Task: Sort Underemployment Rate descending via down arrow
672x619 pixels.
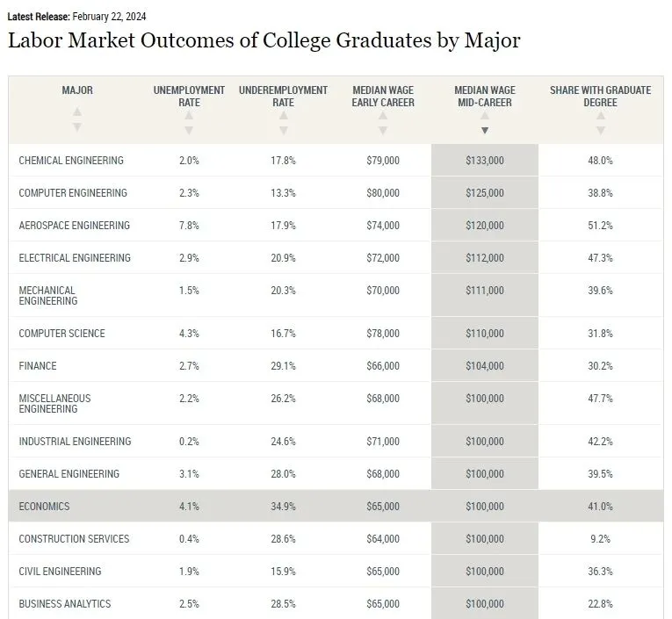Action: coord(283,131)
